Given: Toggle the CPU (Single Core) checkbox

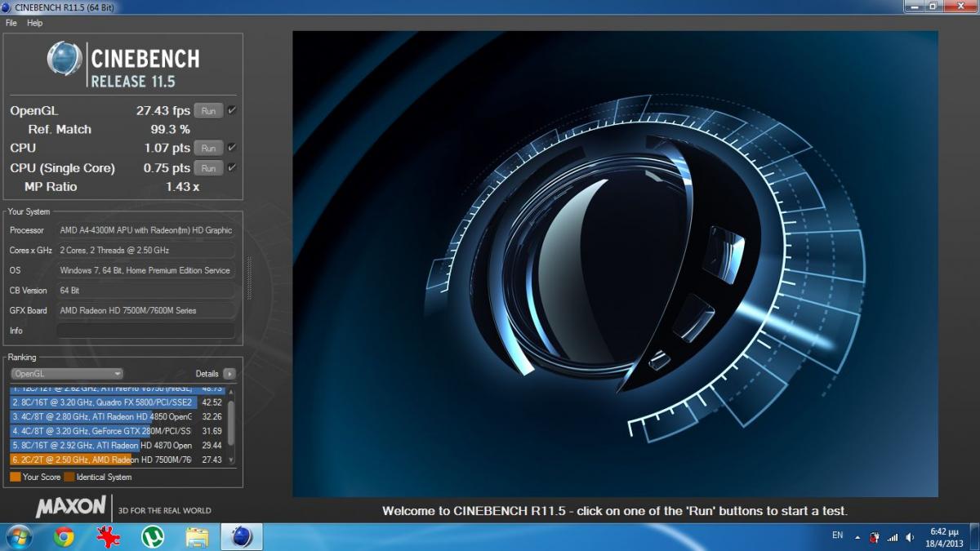Looking at the screenshot, I should click(x=232, y=167).
